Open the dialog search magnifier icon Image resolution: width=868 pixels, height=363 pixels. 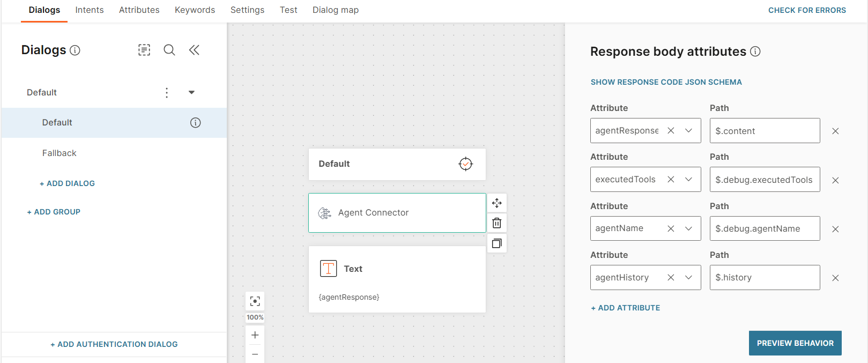point(169,50)
